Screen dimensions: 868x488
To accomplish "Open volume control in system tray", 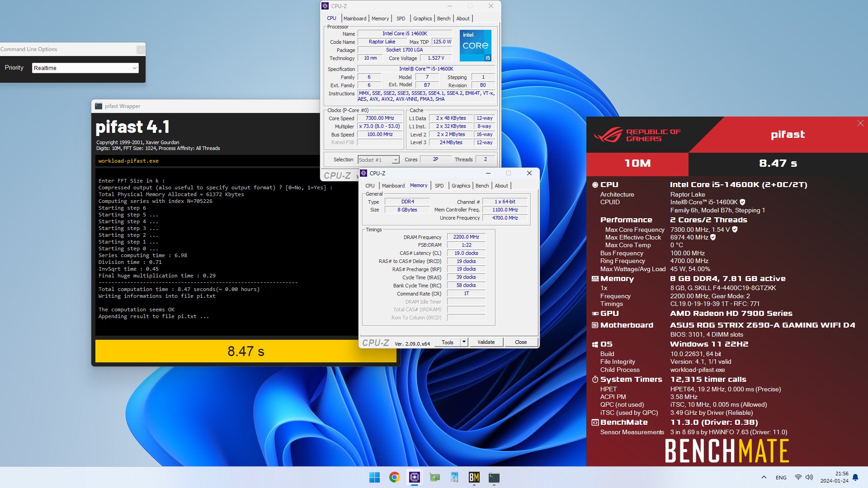I will click(809, 477).
